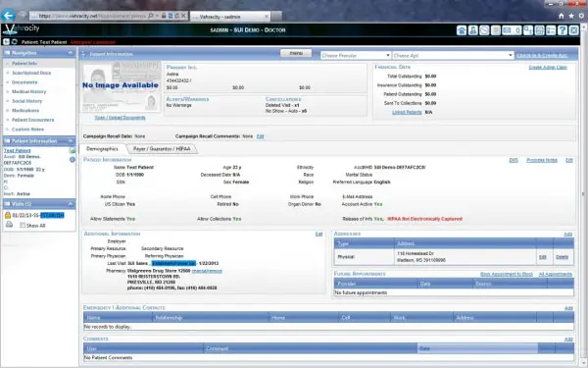Open Scan/Upload Docs in Navigation
Image resolution: width=588 pixels, height=368 pixels.
point(31,73)
